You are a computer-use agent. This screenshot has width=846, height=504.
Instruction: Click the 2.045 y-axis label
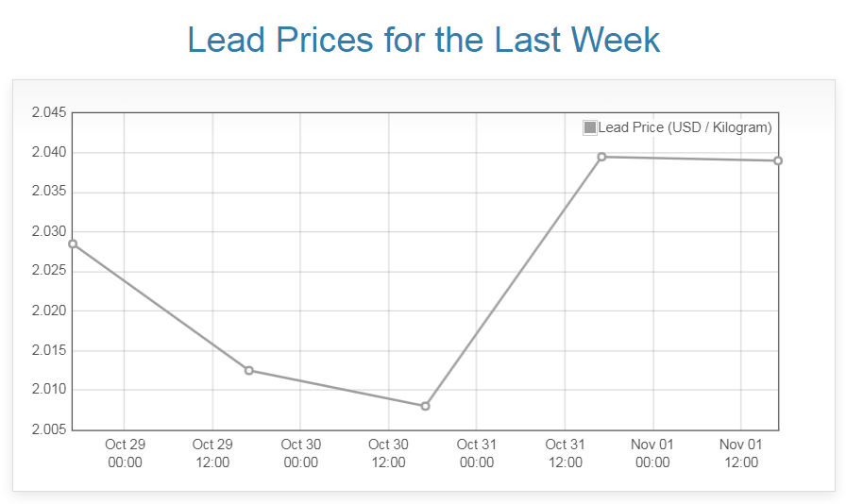point(49,113)
